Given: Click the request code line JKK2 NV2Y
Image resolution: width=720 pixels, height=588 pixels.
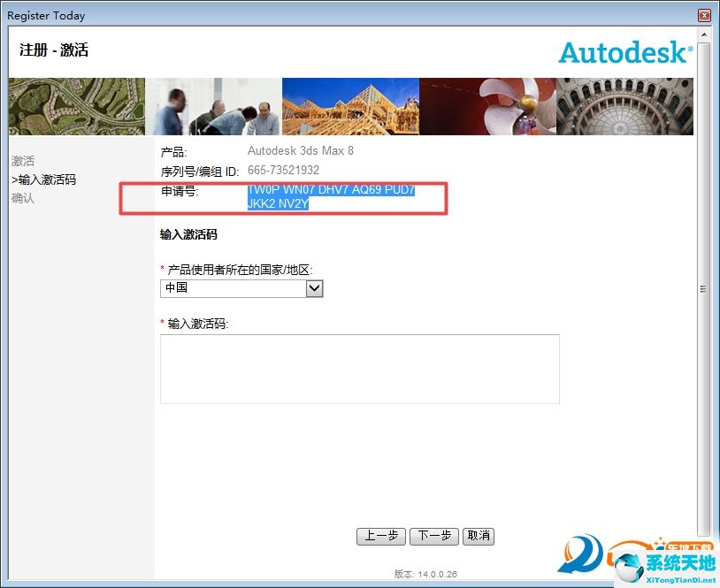Looking at the screenshot, I should [x=279, y=203].
